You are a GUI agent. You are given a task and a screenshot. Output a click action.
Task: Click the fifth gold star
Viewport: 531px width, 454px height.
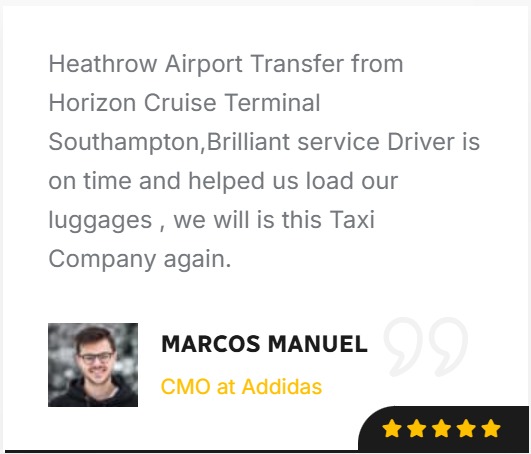coord(491,428)
